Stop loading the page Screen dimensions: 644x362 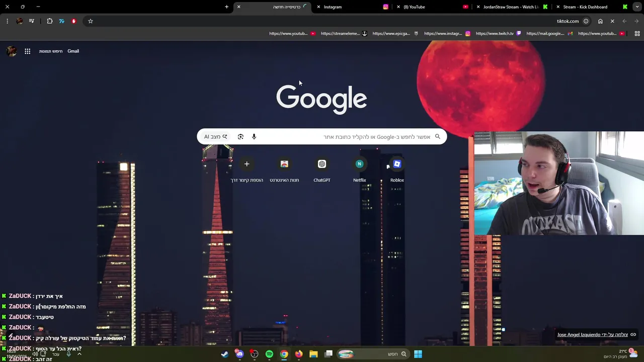(x=612, y=21)
